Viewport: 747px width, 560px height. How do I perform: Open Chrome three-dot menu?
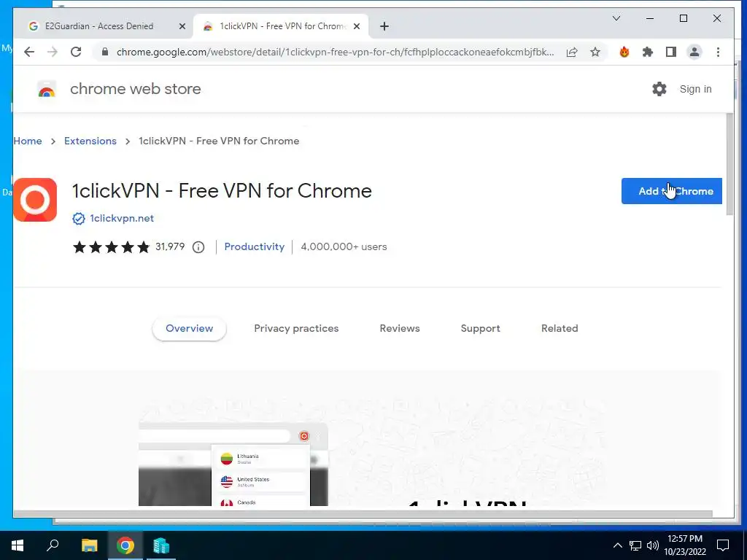(718, 52)
